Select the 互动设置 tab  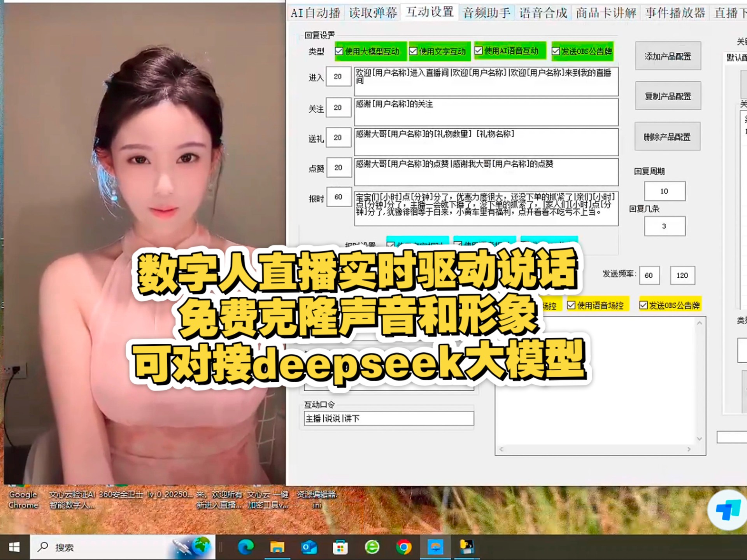[430, 12]
